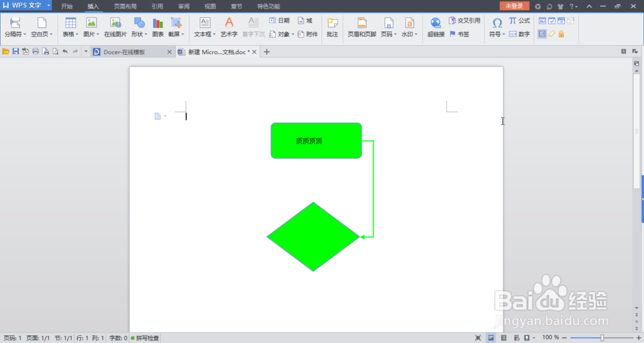Select outline view in status bar
The image size is (644, 343).
(x=504, y=338)
